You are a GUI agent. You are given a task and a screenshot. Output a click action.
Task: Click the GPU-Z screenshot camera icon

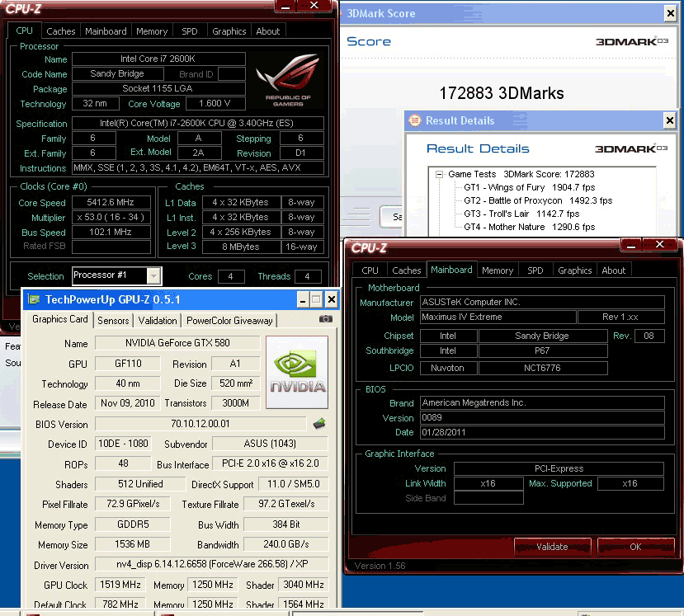coord(326,319)
